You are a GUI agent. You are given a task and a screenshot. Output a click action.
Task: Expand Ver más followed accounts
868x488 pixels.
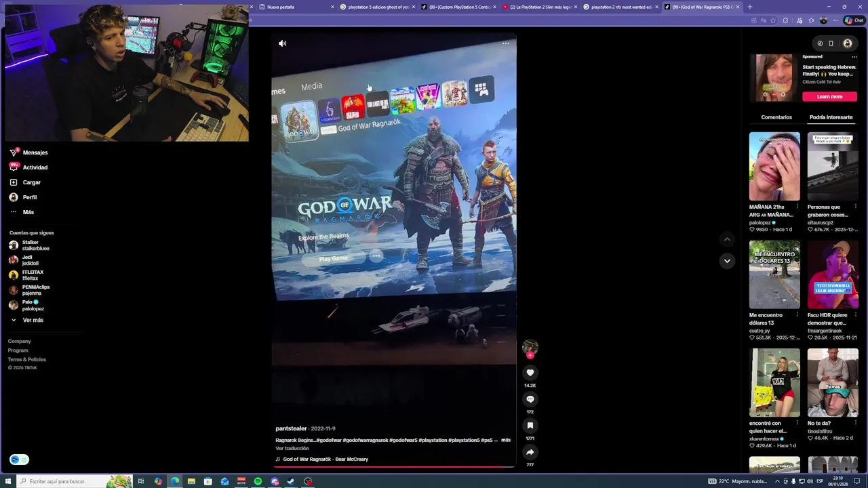click(27, 320)
